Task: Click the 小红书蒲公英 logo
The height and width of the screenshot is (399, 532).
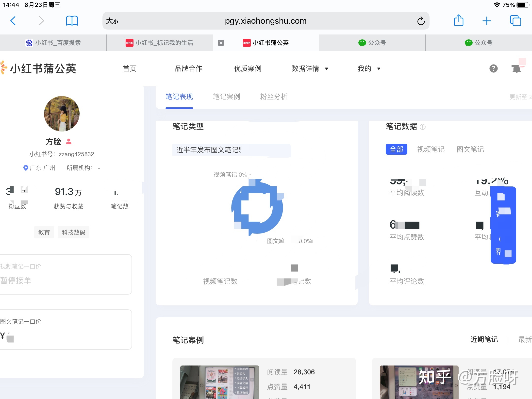Action: (38, 68)
